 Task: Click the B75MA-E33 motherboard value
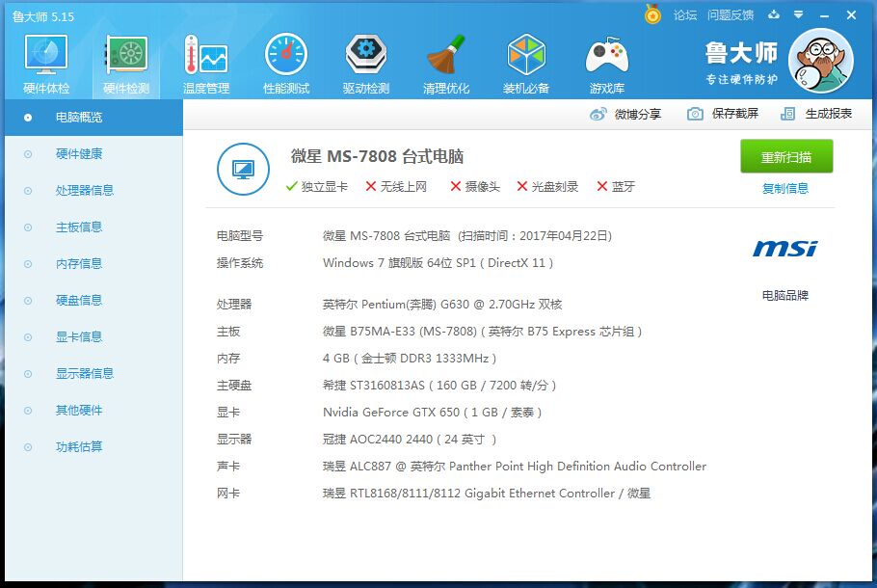(x=482, y=332)
